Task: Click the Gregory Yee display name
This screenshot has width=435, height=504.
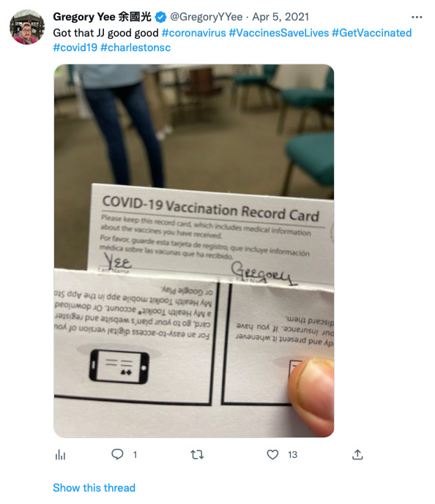Action: coord(102,17)
